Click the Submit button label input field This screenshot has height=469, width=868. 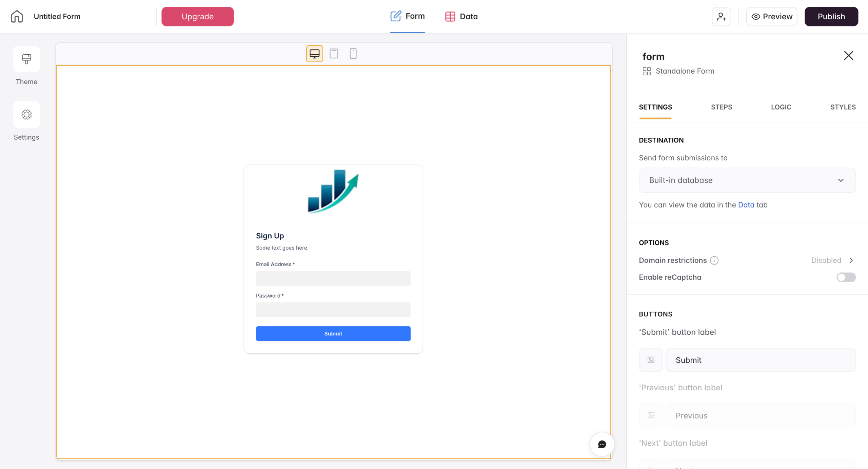pos(760,360)
